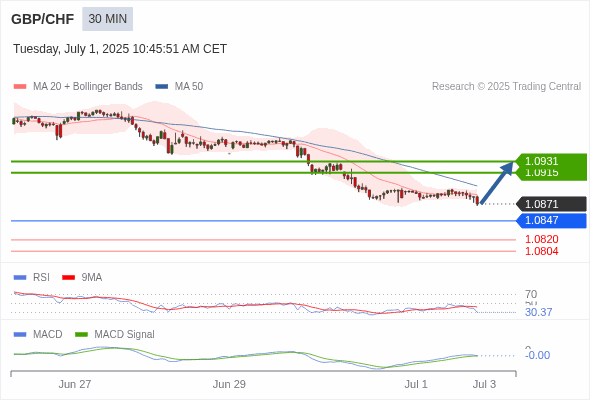This screenshot has width=590, height=400.
Task: Click the Jul 3 date marker
Action: pyautogui.click(x=484, y=384)
